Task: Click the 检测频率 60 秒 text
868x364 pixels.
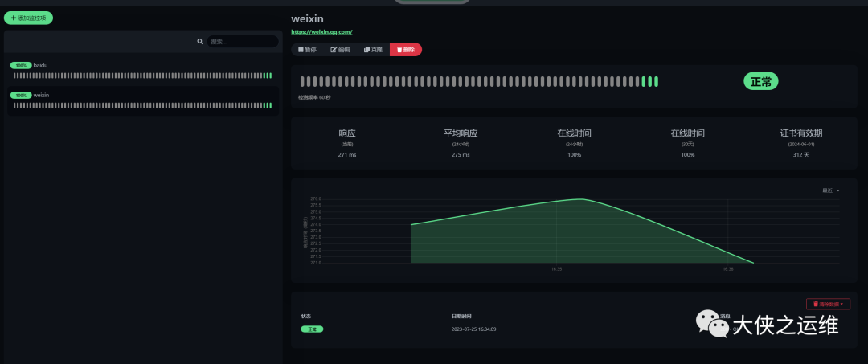Action: (314, 97)
